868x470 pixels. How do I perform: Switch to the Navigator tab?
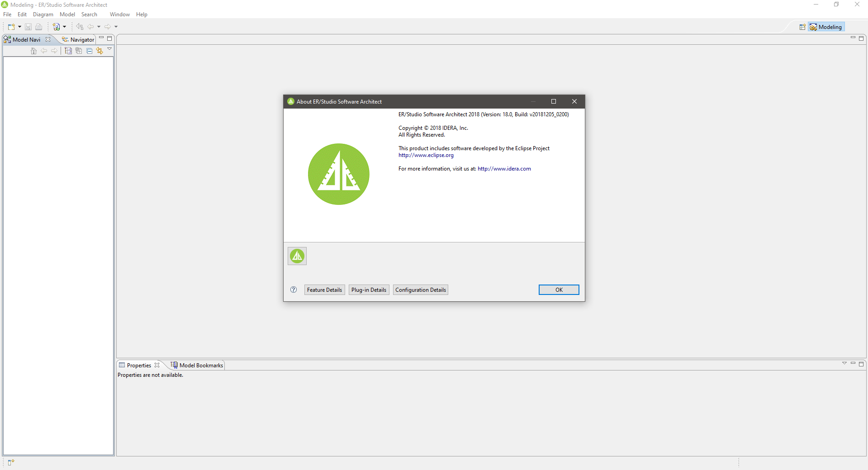tap(78, 40)
